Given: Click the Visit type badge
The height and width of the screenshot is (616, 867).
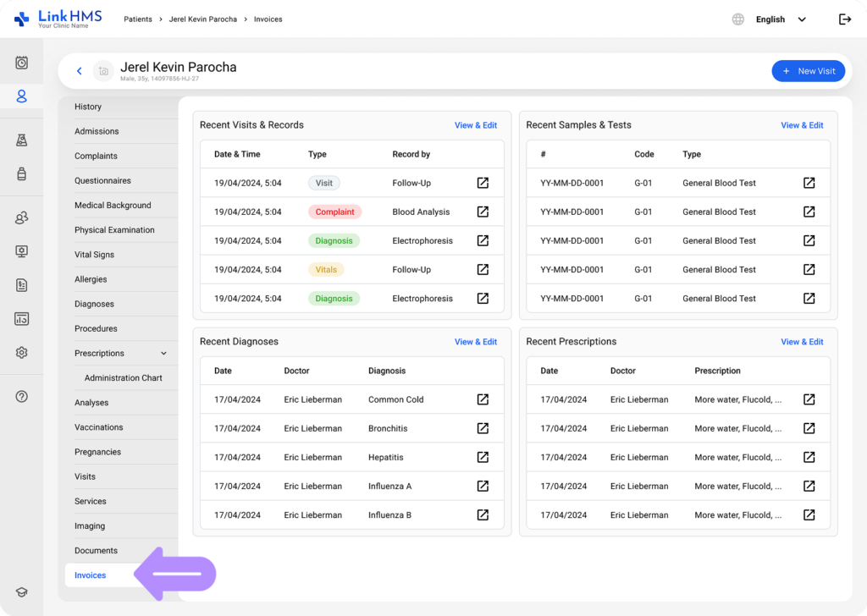Looking at the screenshot, I should pos(324,183).
